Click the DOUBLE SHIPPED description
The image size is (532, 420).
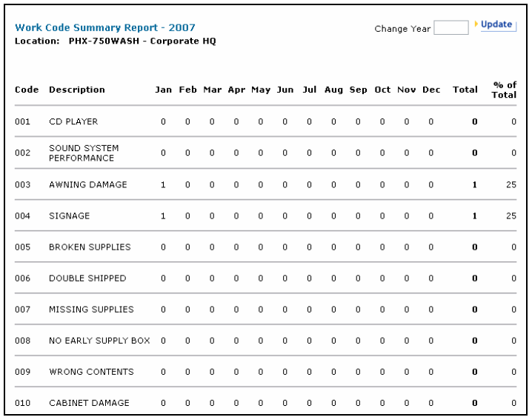87,279
